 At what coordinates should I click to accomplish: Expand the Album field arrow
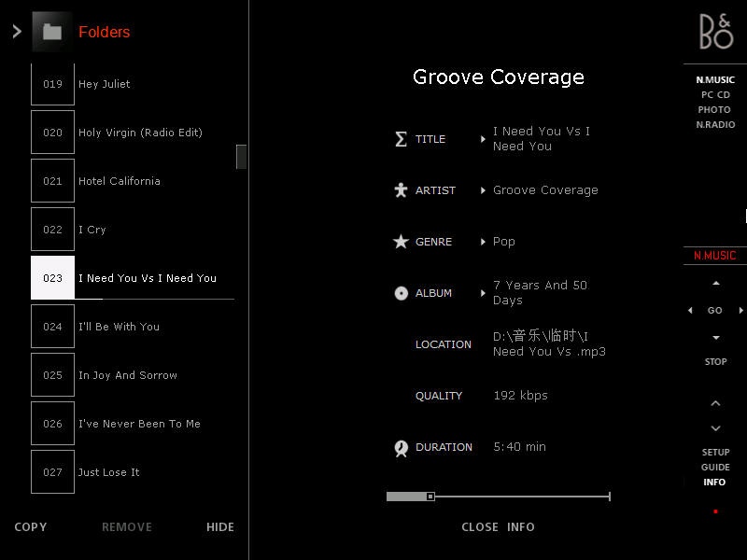(x=483, y=293)
